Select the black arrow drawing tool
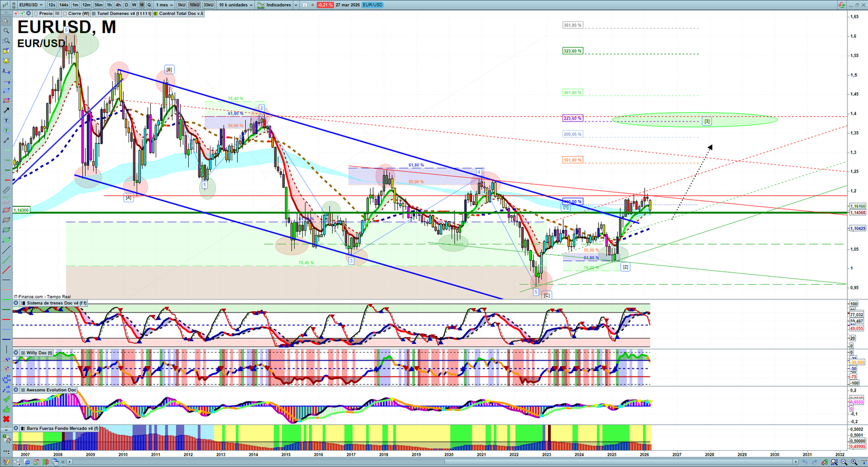The image size is (868, 467). pos(6,110)
